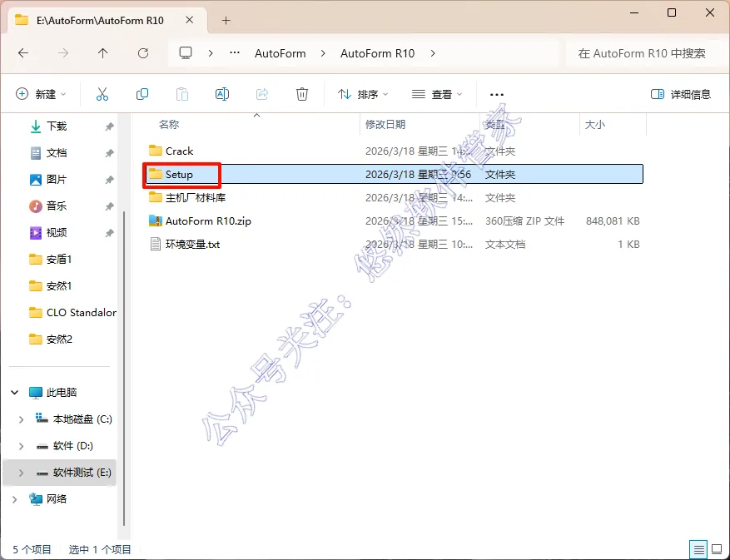Open the 排序 sort dropdown

(x=363, y=95)
